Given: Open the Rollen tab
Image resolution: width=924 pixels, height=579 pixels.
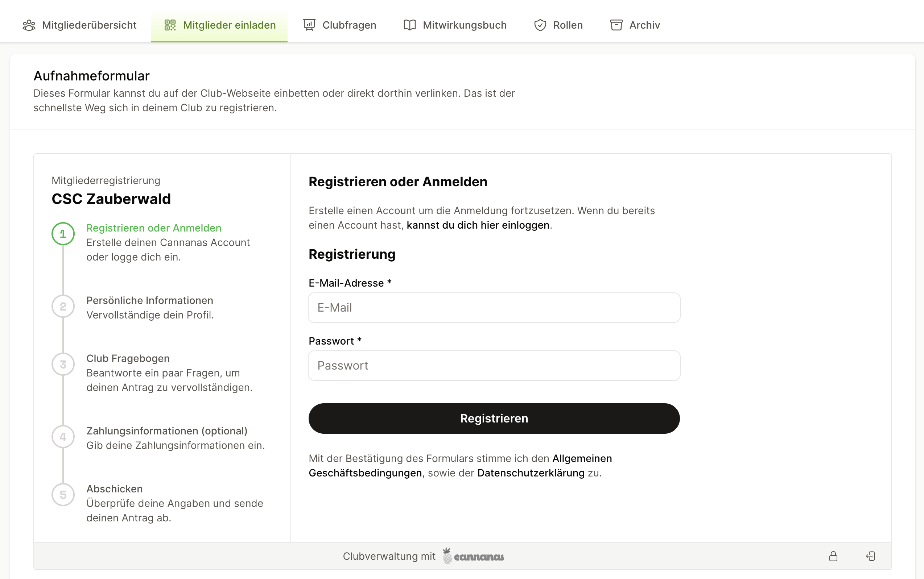Looking at the screenshot, I should click(558, 25).
